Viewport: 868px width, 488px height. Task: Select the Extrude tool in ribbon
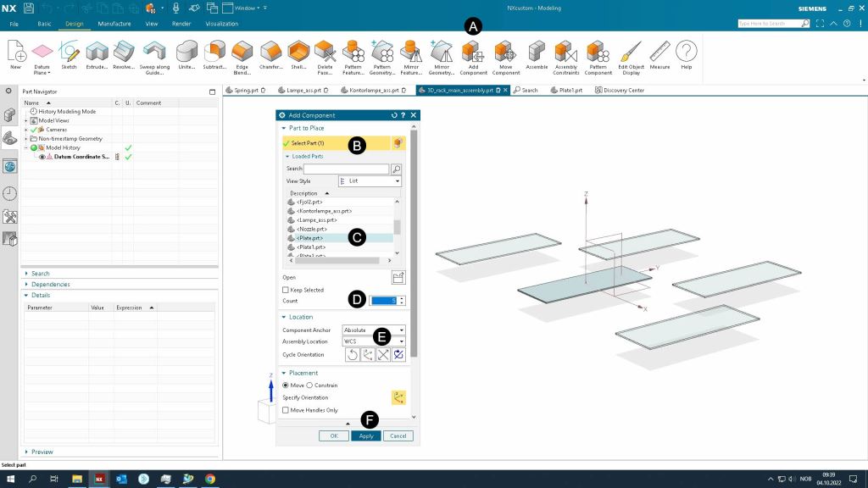tap(96, 52)
